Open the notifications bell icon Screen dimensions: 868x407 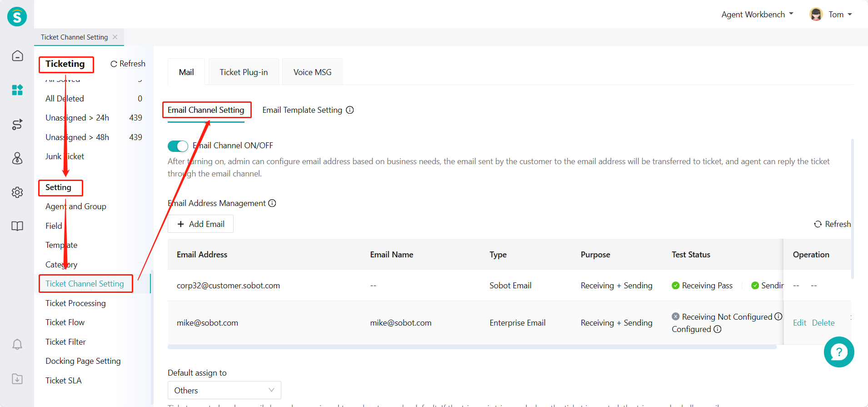click(17, 345)
